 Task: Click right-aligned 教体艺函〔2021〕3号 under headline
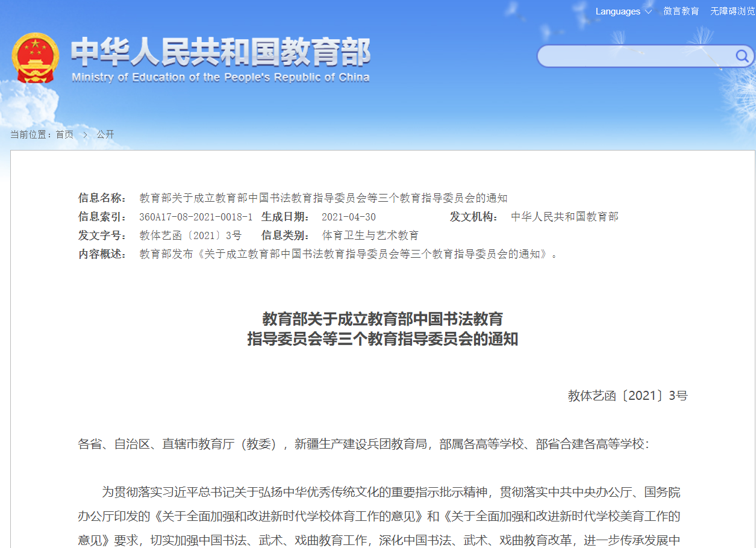pyautogui.click(x=628, y=396)
